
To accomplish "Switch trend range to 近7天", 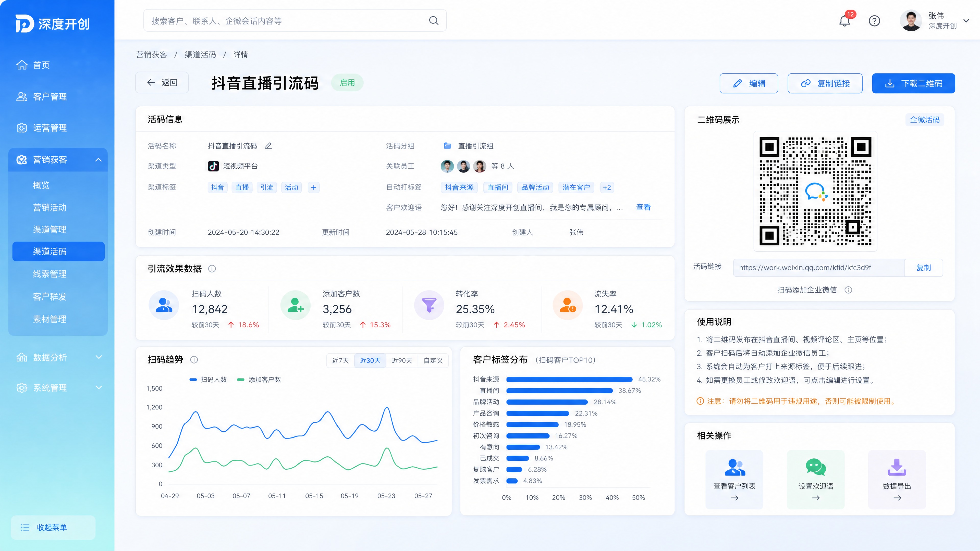I will tap(340, 360).
